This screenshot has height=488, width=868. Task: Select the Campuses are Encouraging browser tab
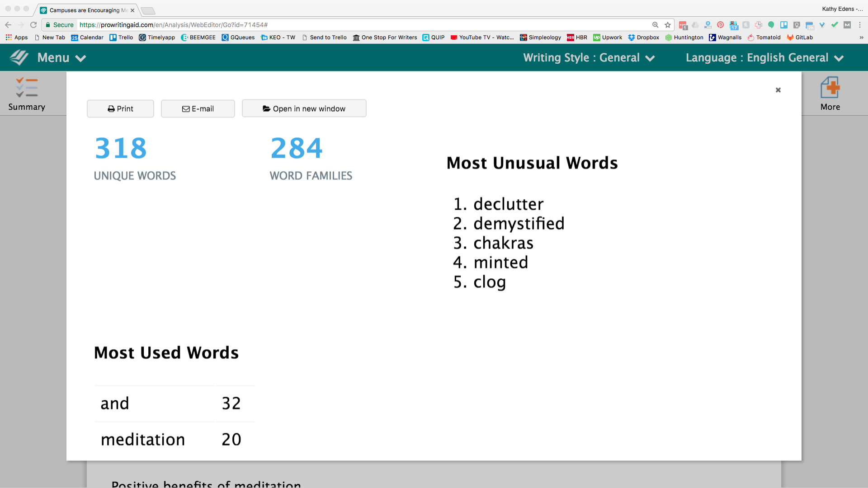(x=86, y=10)
